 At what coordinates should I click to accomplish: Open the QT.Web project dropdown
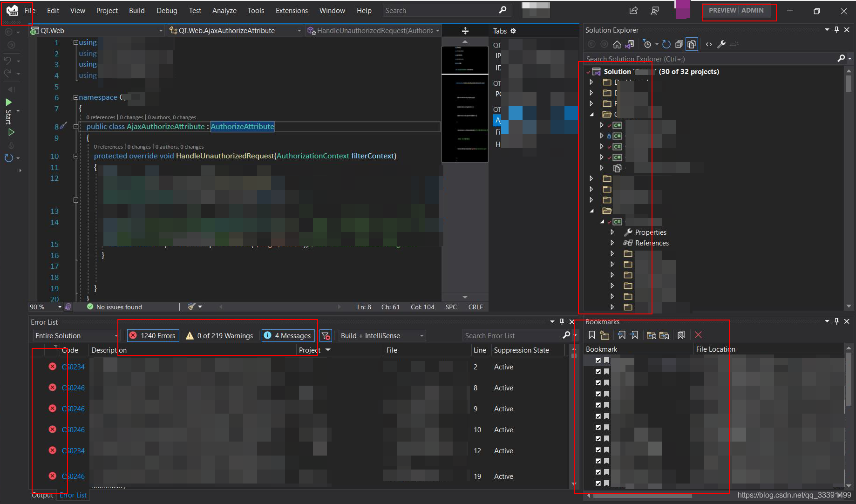(97, 31)
